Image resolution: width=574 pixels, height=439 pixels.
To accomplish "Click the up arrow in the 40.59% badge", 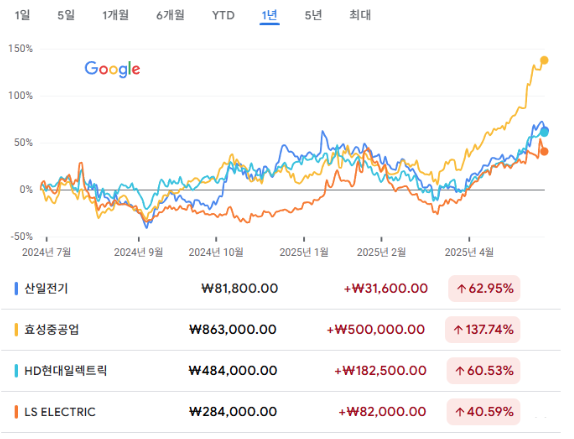I will (x=459, y=412).
